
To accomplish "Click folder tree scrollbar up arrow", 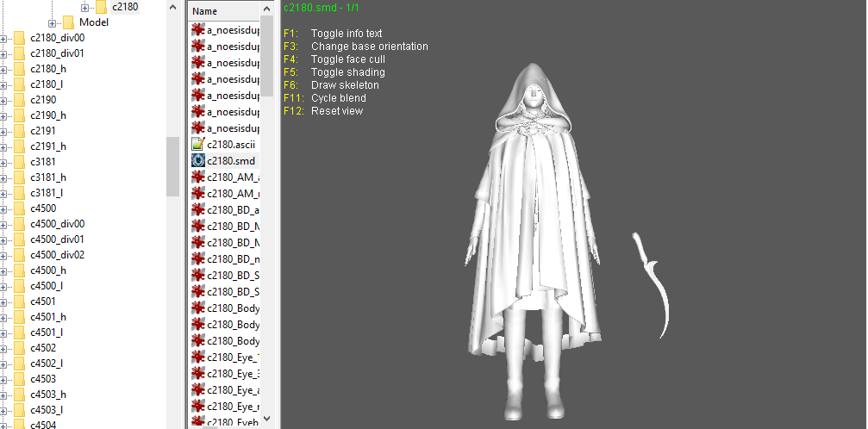I will click(172, 8).
